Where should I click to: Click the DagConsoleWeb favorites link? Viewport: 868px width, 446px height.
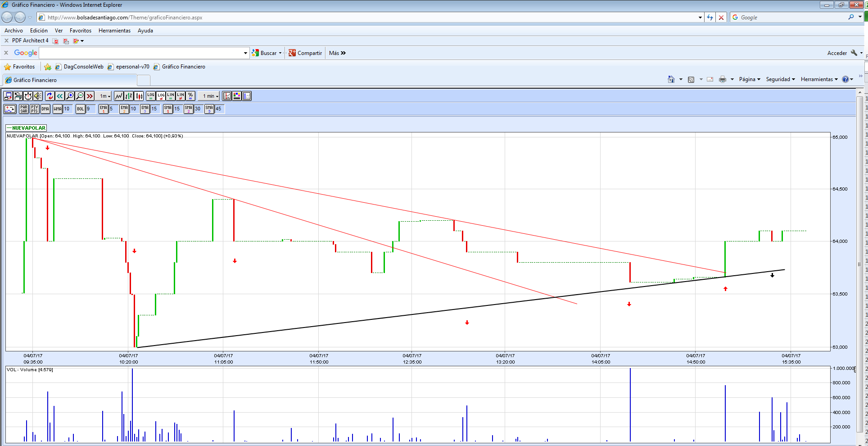coord(83,67)
